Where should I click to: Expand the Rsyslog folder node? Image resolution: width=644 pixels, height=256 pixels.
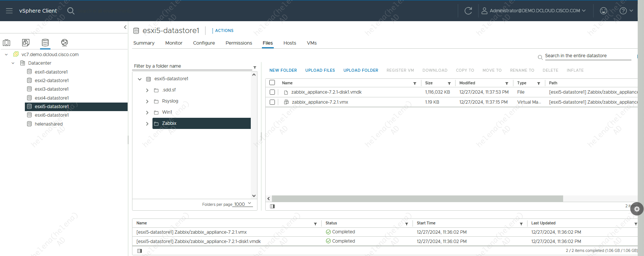point(147,101)
